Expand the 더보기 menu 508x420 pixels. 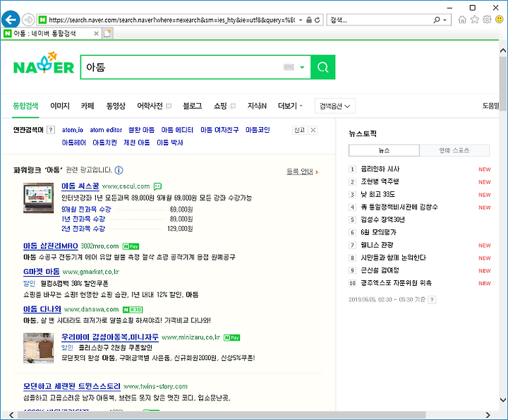[290, 106]
